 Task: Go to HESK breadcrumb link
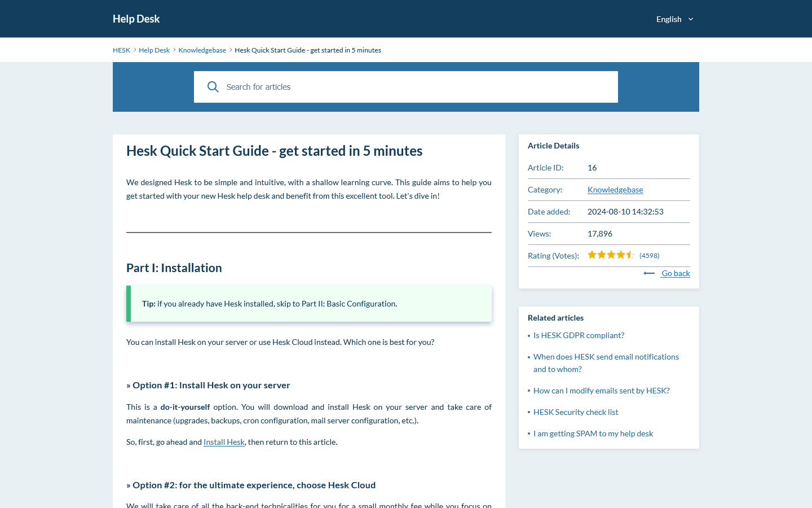(121, 50)
